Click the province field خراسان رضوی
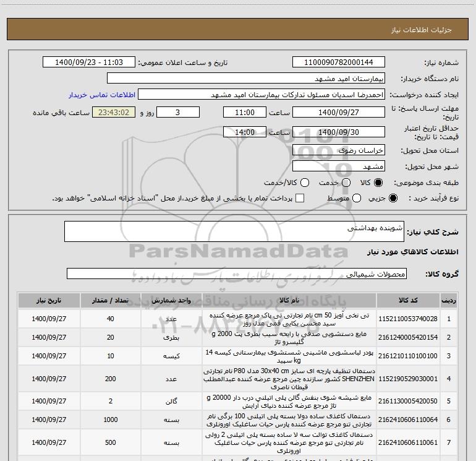The height and width of the screenshot is (461, 476). click(x=339, y=150)
